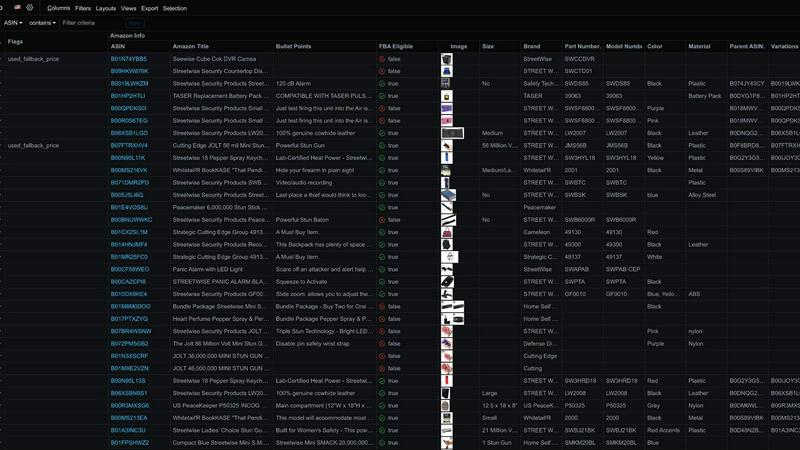Open the Columns menu
This screenshot has height=450, width=800.
click(x=59, y=8)
